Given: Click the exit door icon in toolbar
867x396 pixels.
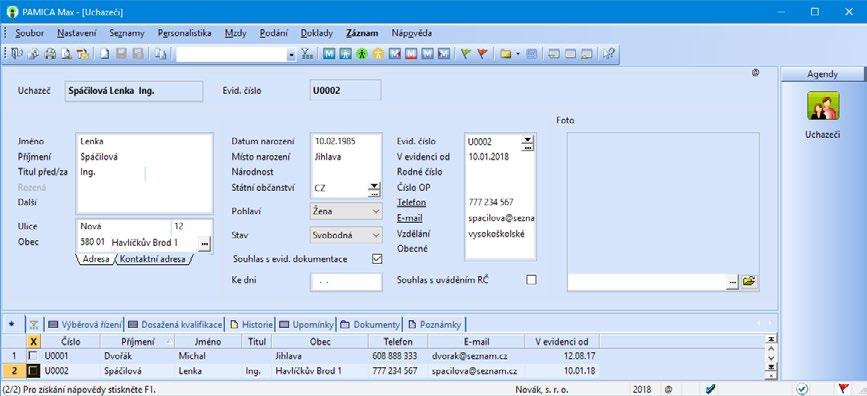Looking at the screenshot, I should [17, 54].
